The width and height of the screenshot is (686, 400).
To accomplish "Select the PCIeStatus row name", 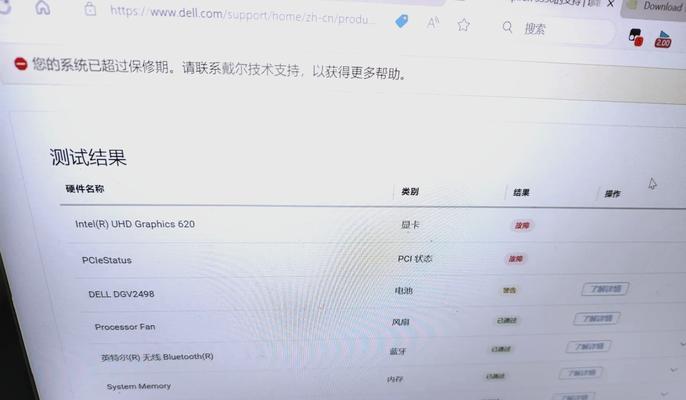I will coord(107,260).
